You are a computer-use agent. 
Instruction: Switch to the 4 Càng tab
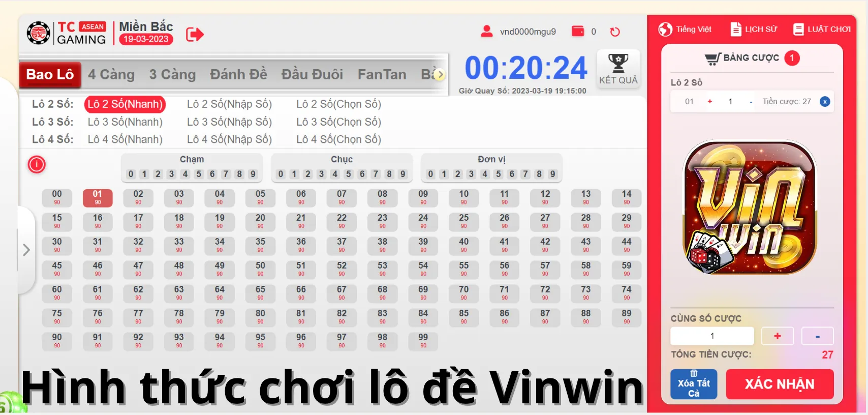[x=111, y=75]
